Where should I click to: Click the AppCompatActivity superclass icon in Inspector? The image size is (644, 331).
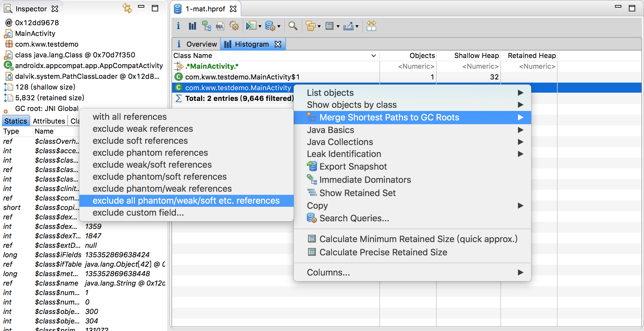coord(9,65)
